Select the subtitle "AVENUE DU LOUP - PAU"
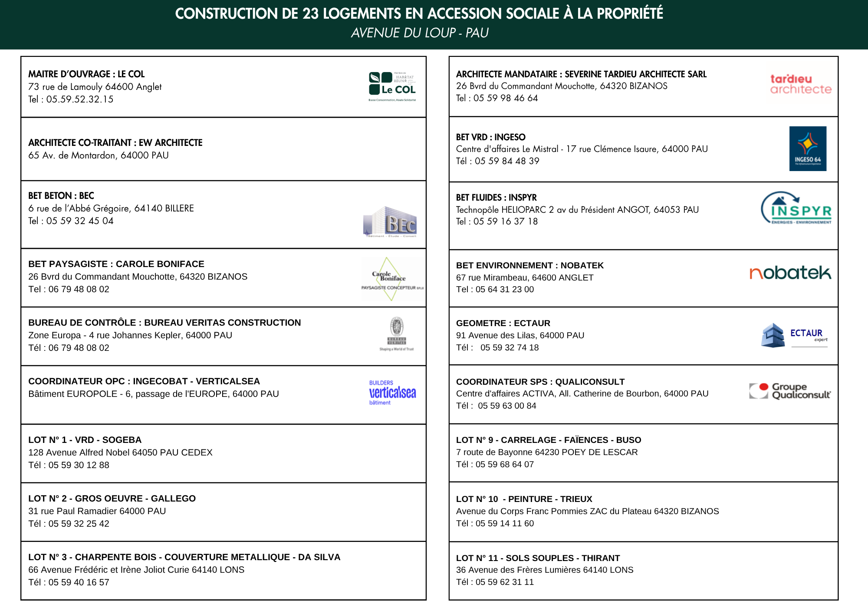The height and width of the screenshot is (614, 868). (420, 33)
